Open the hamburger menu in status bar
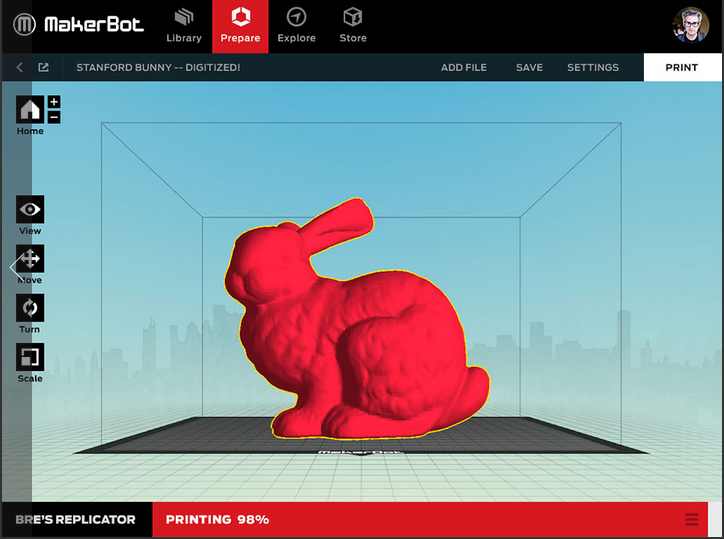 pos(692,520)
